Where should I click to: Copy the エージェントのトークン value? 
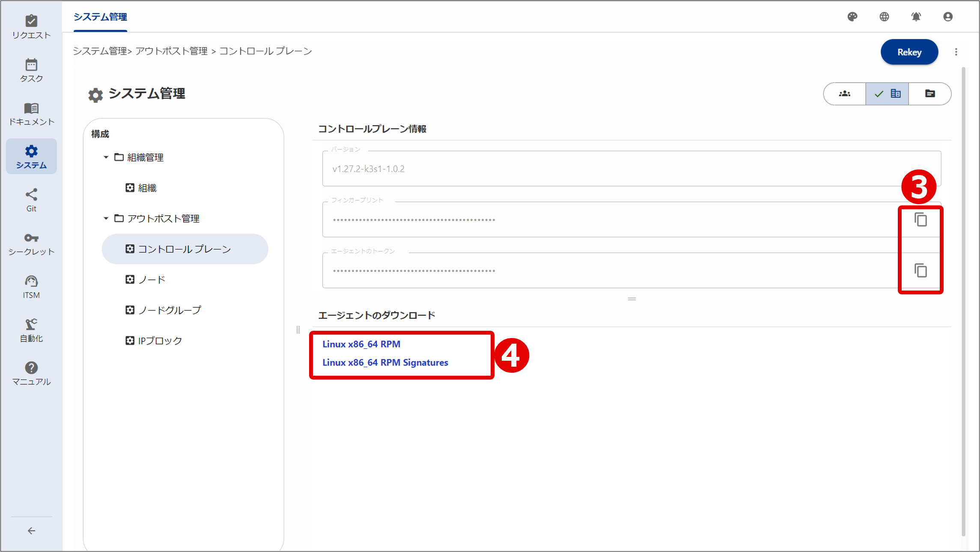coord(920,270)
